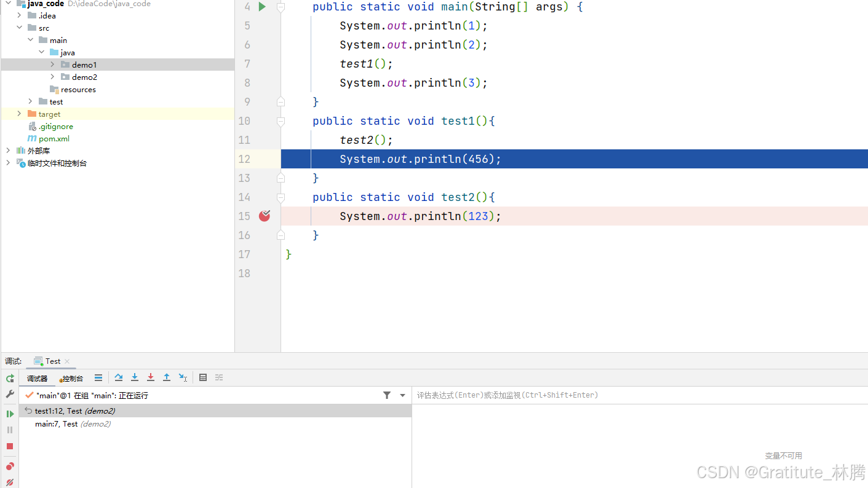Expand the demo1 package folder
The width and height of the screenshot is (868, 488).
click(x=53, y=65)
